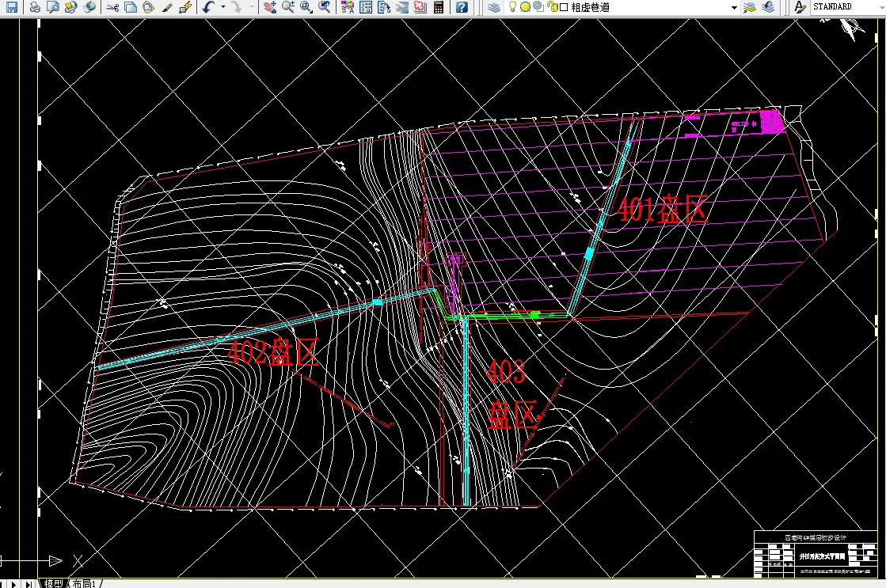
Task: Switch to the 布局1 layout tab
Action: click(84, 583)
